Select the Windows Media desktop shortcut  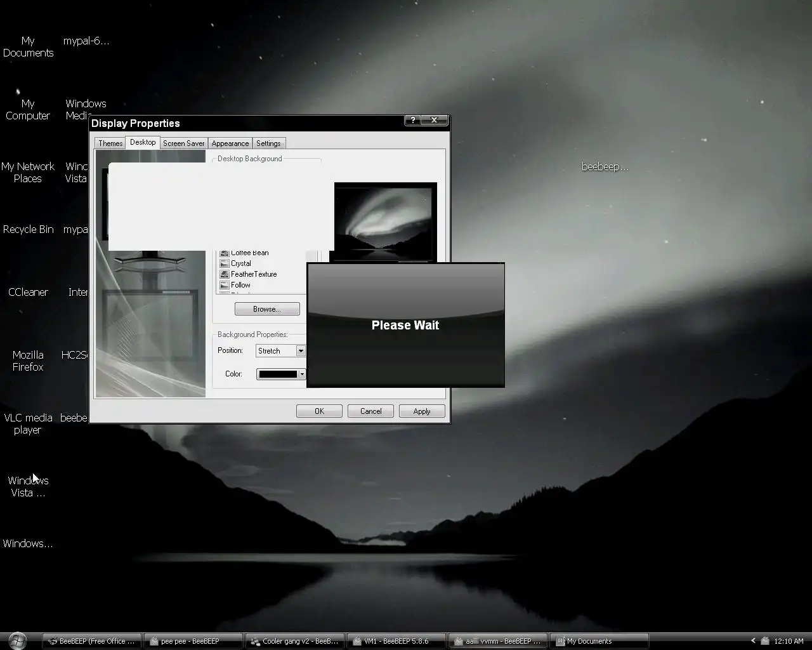(x=85, y=110)
